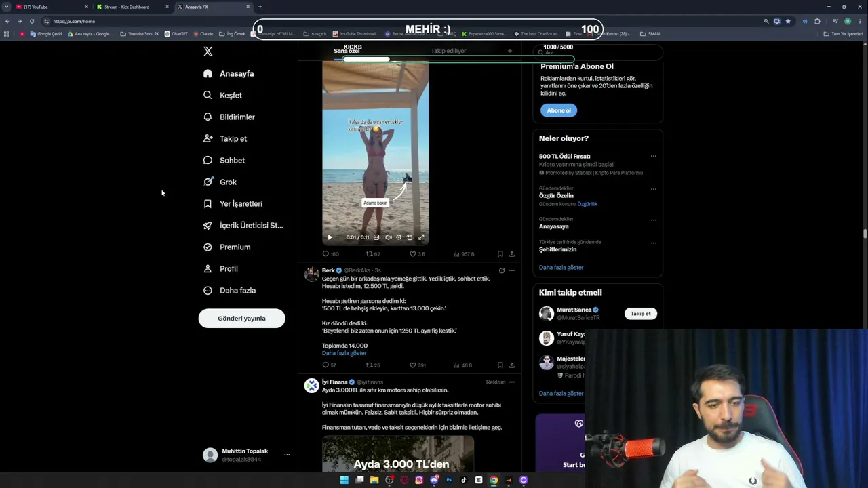
Task: Share Berk's post
Action: coord(512,365)
